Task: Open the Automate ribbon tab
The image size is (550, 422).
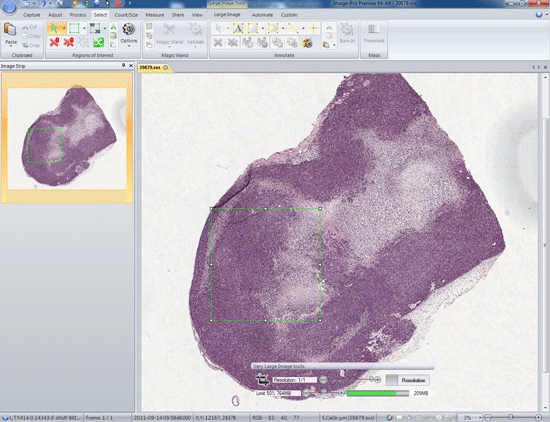Action: point(262,15)
